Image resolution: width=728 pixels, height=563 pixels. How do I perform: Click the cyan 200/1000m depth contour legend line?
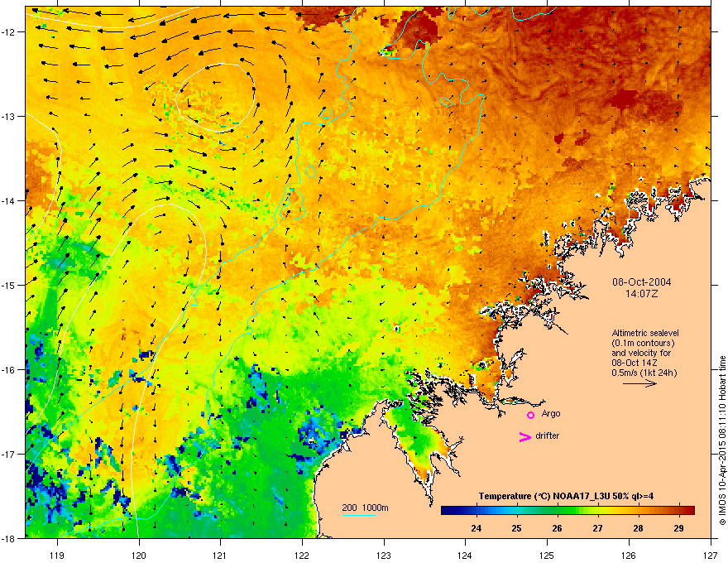tap(358, 515)
